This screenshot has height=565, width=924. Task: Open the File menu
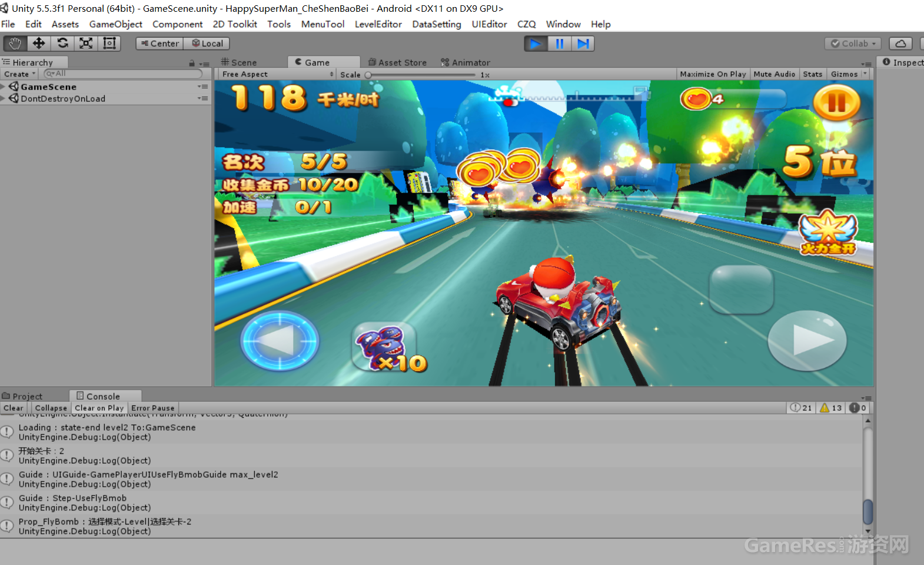click(x=8, y=24)
